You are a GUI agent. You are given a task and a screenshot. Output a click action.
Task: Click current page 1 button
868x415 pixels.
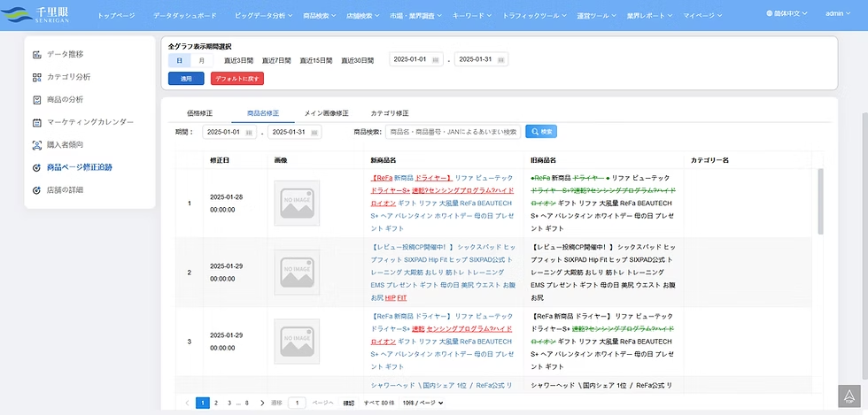click(x=203, y=403)
